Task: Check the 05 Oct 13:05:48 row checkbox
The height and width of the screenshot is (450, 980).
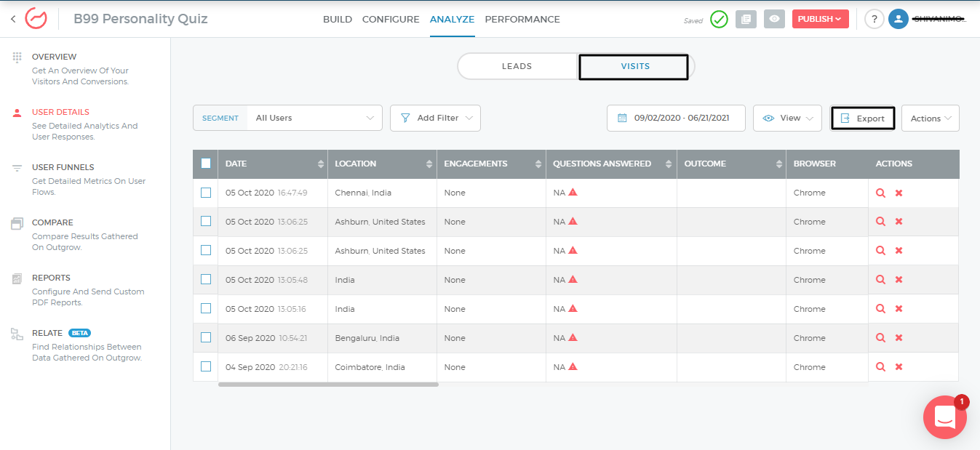Action: [206, 279]
